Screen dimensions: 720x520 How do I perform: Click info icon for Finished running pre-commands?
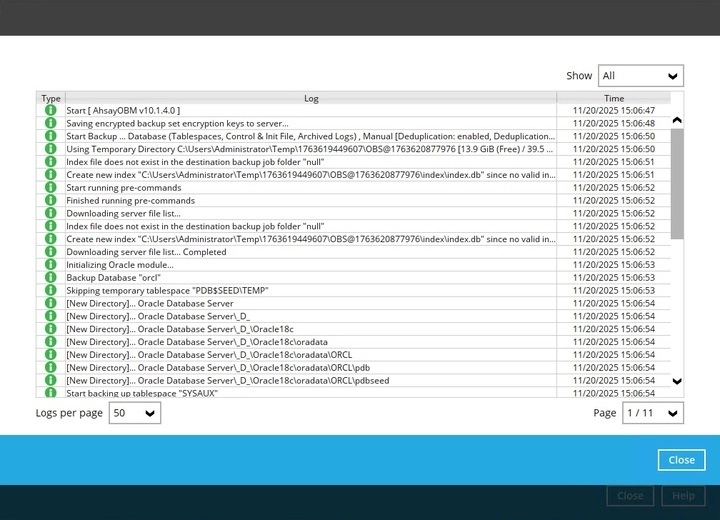click(x=51, y=200)
